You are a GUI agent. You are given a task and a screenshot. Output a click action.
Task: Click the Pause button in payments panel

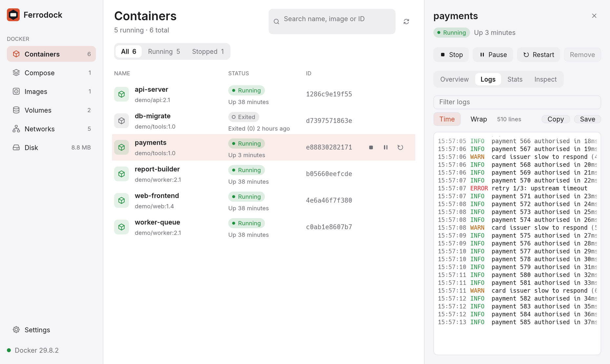[x=493, y=55]
